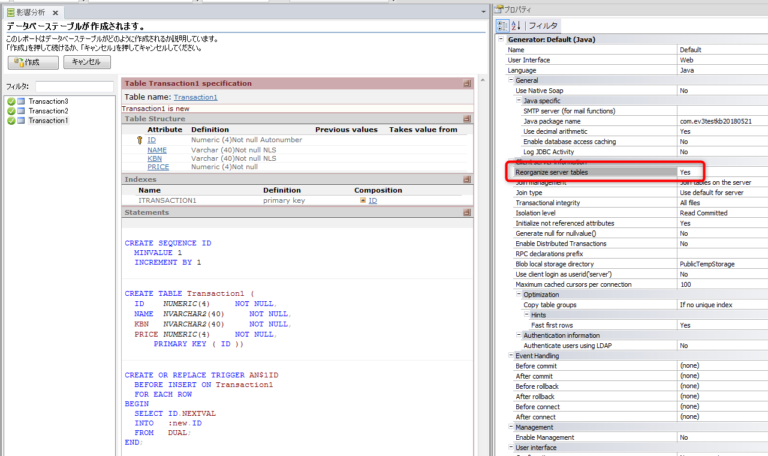Click the green check icon next to Transaction3
This screenshot has height=456, width=768.
pos(11,102)
